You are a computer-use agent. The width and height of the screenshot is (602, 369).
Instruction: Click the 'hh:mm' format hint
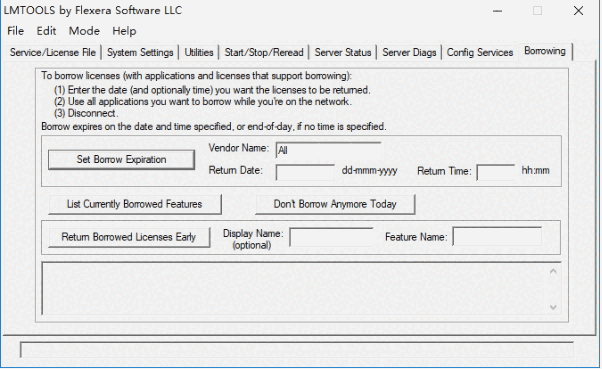(535, 170)
